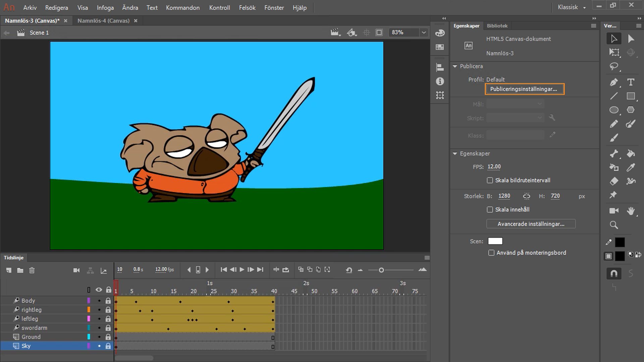
Task: Click the new layer icon in timeline
Action: click(9, 270)
